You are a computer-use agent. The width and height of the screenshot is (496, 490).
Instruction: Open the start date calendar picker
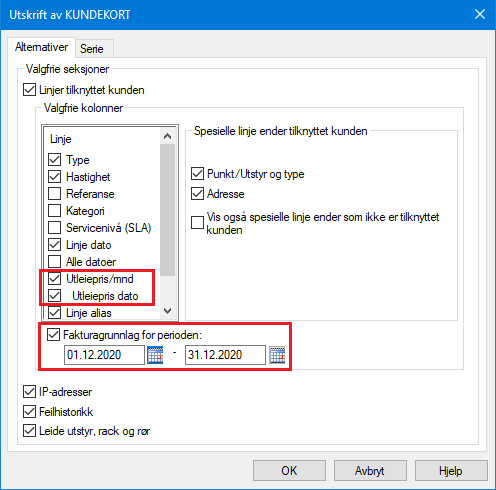(x=155, y=355)
